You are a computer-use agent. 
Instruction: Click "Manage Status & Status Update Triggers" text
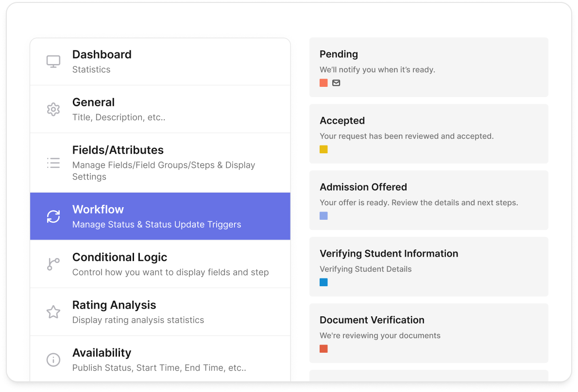click(x=157, y=225)
